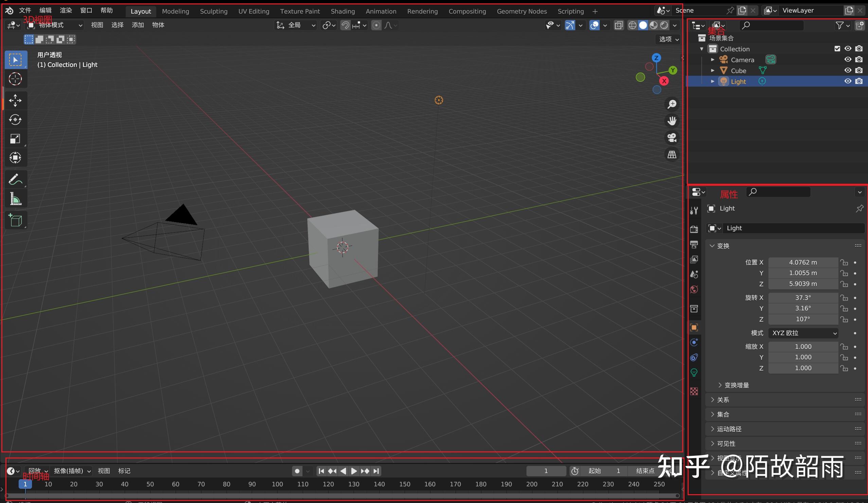Toggle camera view with camera icon
868x503 pixels.
tap(672, 138)
